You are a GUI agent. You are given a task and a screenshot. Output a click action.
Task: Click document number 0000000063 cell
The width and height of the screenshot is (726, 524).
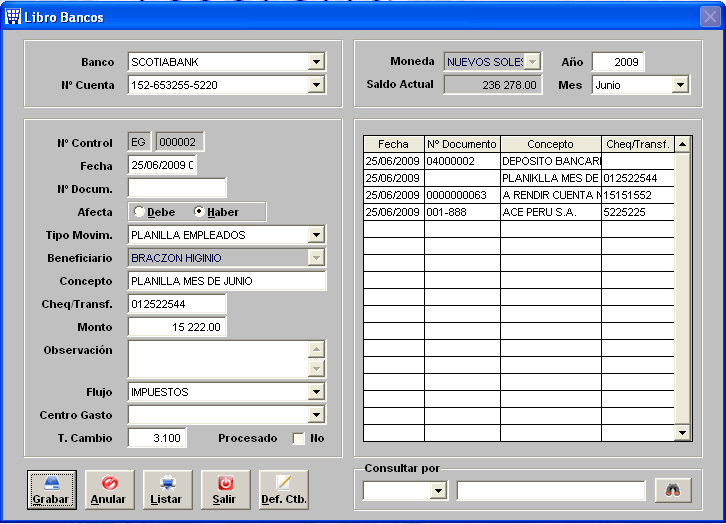[462, 195]
